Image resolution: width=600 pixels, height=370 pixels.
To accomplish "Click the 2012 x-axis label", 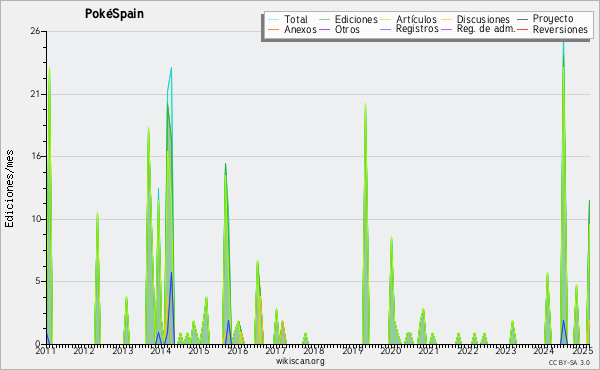I will [84, 351].
